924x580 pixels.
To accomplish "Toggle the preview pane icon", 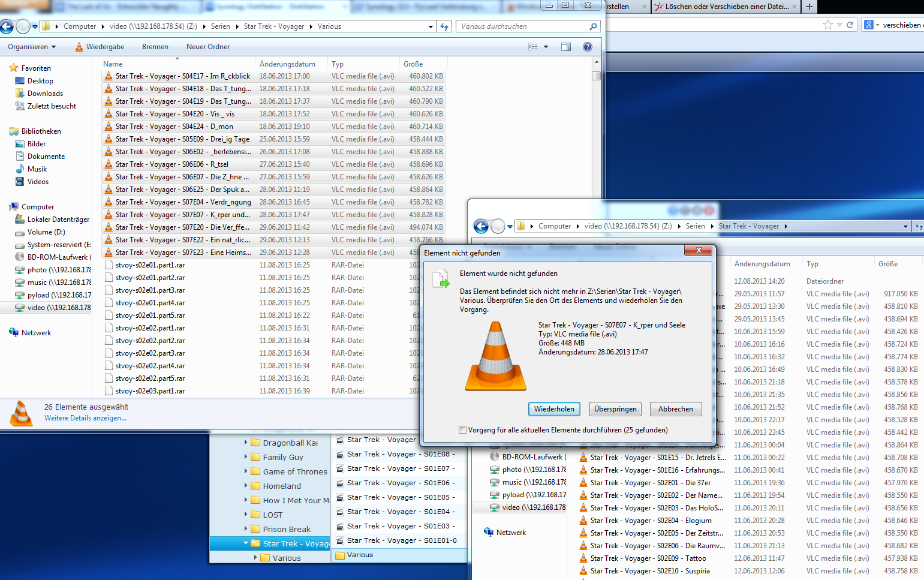I will (566, 47).
